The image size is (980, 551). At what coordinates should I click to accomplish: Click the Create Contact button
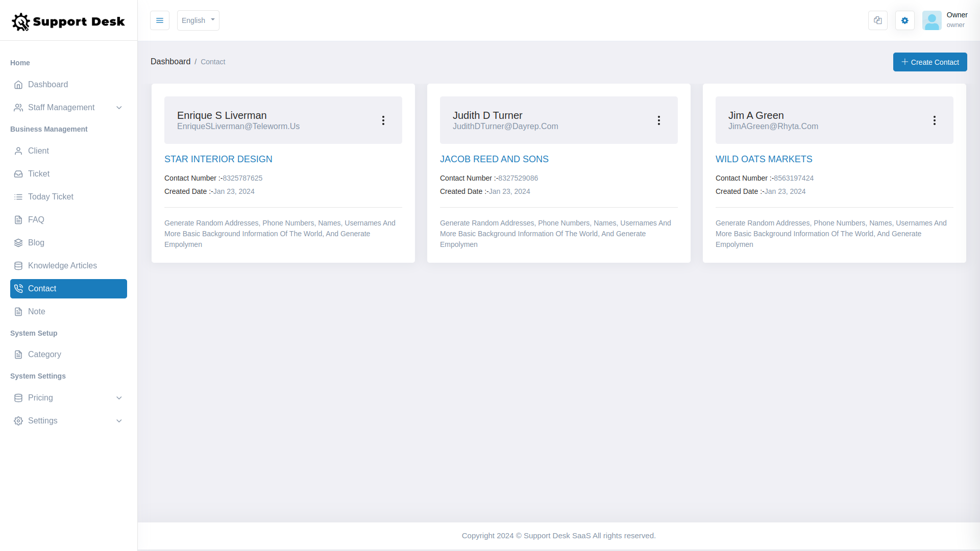[930, 62]
